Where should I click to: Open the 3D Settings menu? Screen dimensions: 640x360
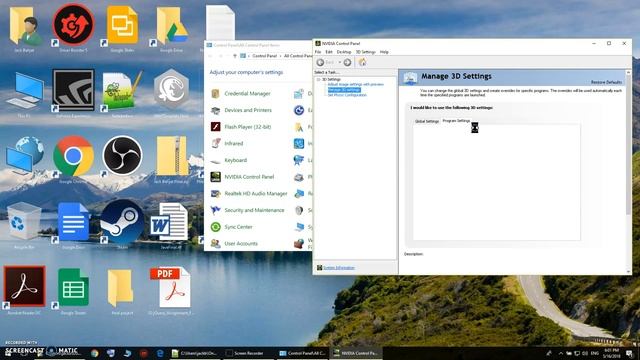point(365,52)
